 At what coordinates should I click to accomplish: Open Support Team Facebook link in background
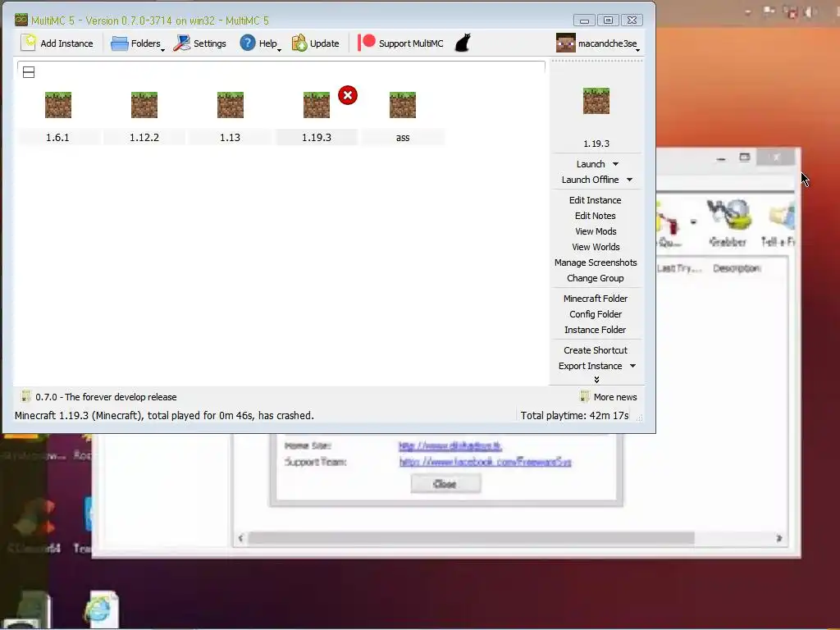click(x=485, y=462)
